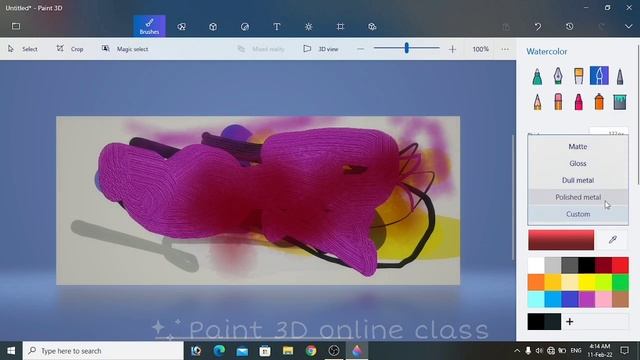Screen dimensions: 640x360
Task: Adjust the zoom slider handle
Action: click(x=407, y=48)
